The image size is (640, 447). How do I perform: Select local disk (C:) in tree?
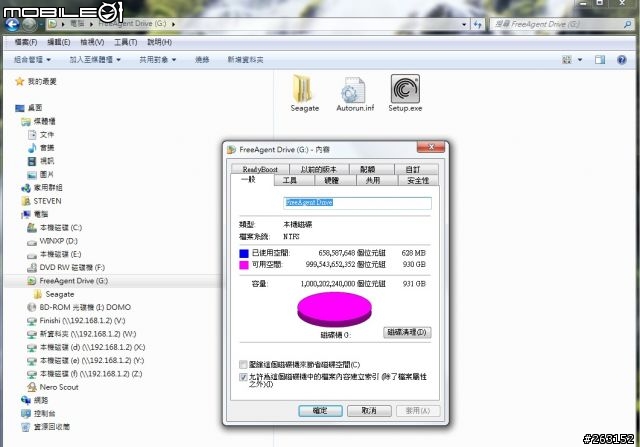[x=54, y=228]
